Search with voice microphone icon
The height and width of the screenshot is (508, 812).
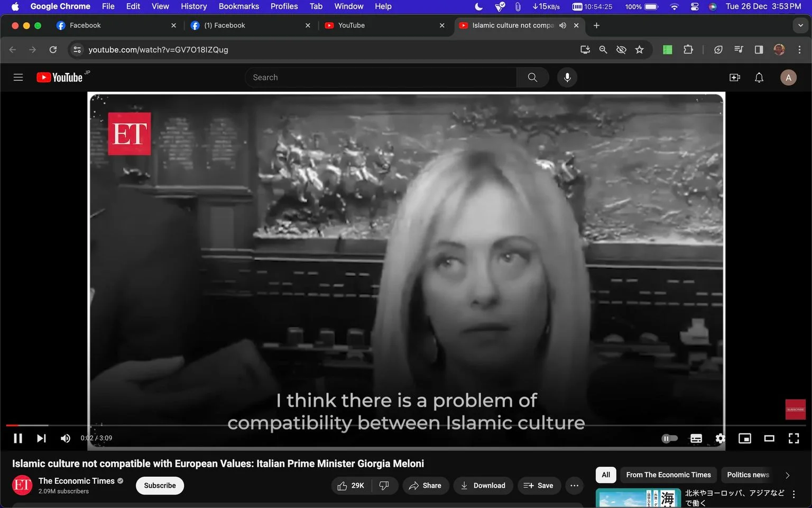click(x=567, y=77)
